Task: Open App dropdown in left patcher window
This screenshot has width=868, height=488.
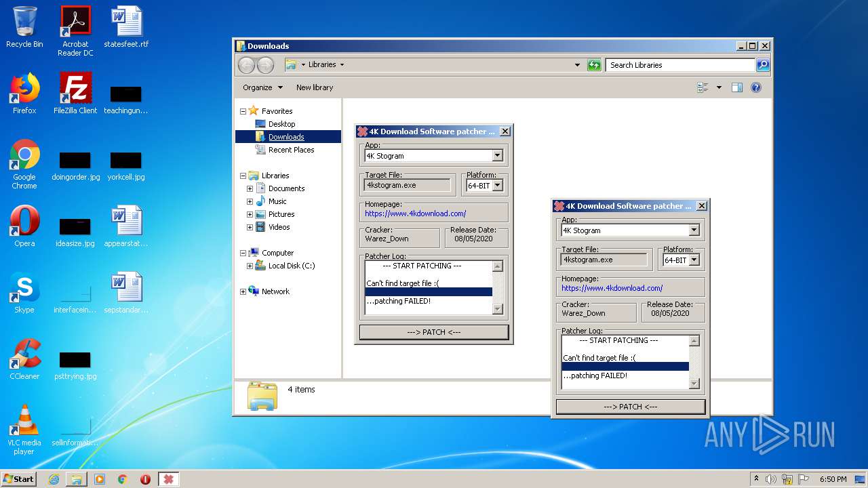Action: tap(497, 156)
